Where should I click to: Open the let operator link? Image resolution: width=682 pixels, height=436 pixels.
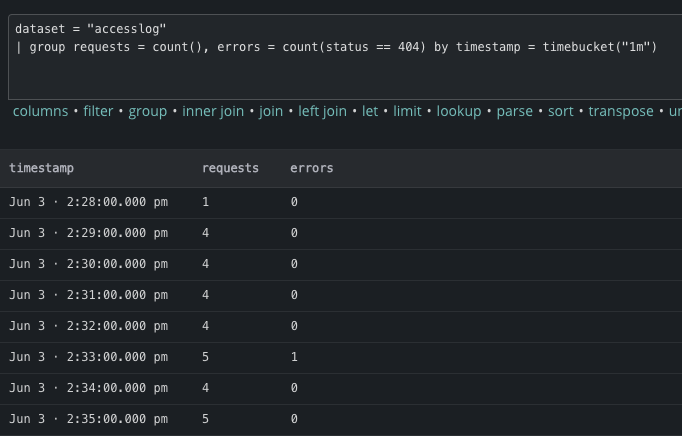[x=370, y=111]
